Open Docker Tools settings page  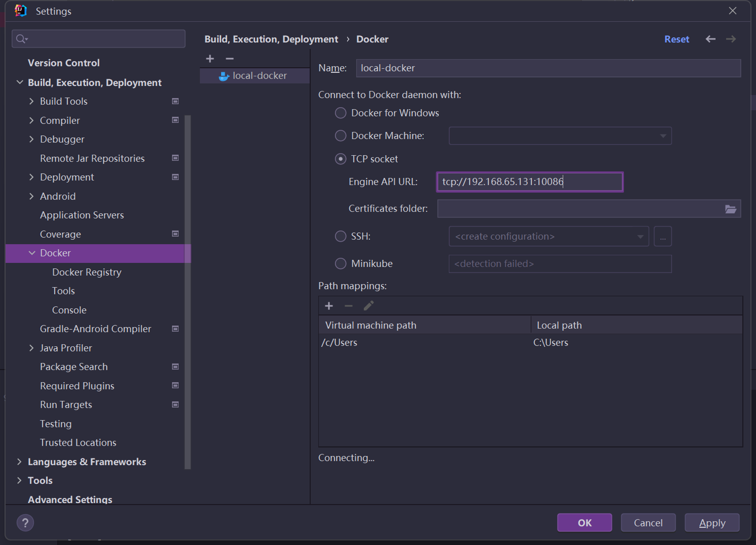coord(64,291)
